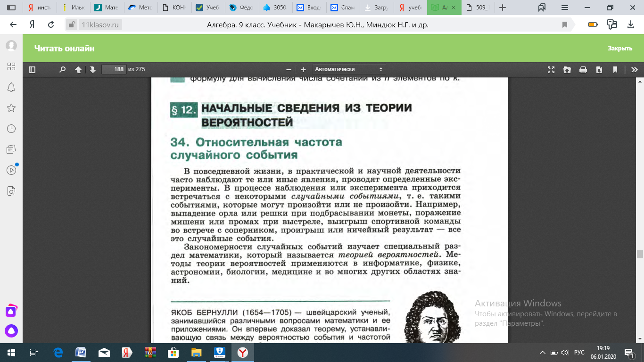644x362 pixels.
Task: Switch to the 'КОНК' tab
Action: (x=174, y=8)
